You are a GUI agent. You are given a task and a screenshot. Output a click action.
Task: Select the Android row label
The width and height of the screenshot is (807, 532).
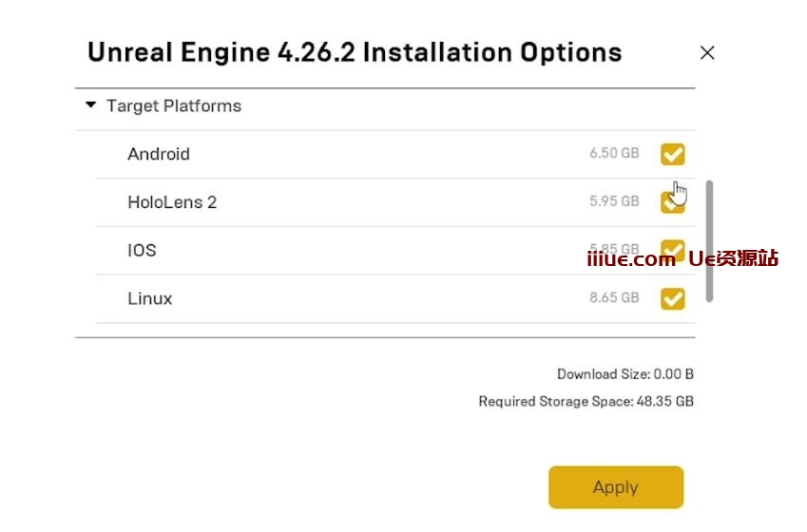pos(159,154)
